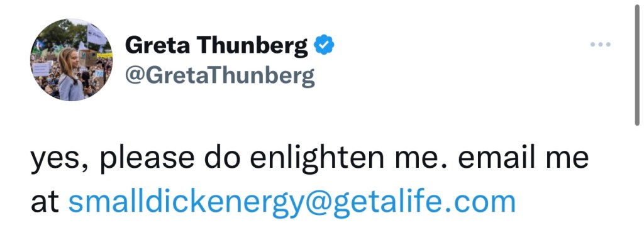Click the word "at" before the email address
This screenshot has width=644, height=252.
45,202
